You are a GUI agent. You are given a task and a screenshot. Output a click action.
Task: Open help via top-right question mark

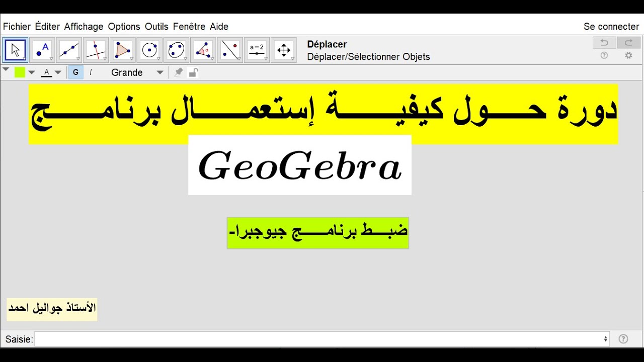point(604,56)
